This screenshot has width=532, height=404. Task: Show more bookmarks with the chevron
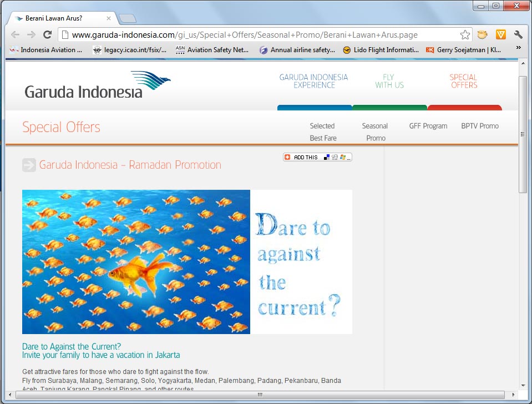click(x=518, y=48)
